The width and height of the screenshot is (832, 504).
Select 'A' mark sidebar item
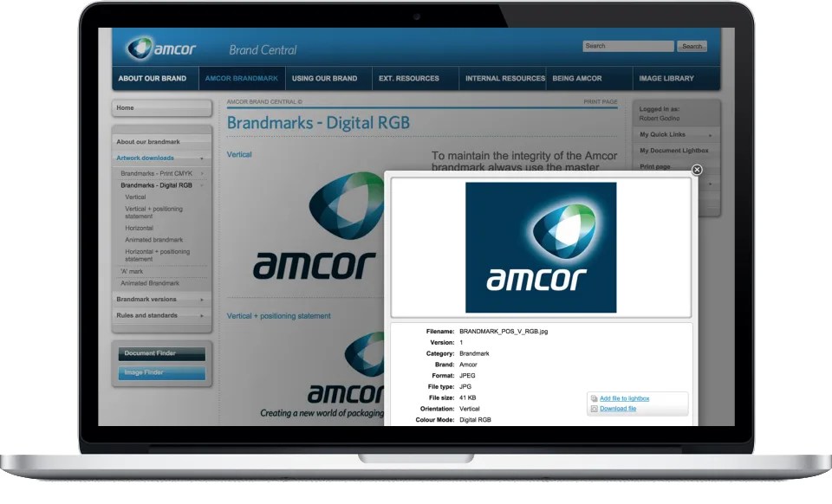pos(132,271)
